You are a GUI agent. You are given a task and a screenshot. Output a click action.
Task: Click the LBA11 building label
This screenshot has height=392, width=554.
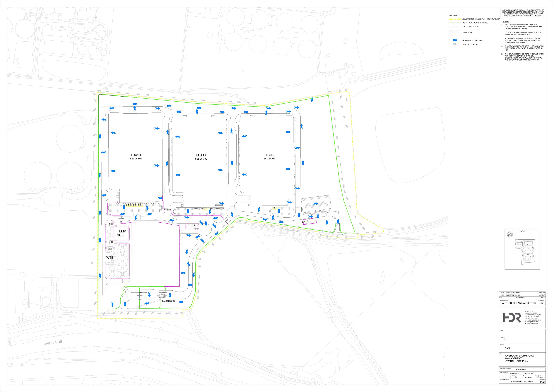coord(201,155)
